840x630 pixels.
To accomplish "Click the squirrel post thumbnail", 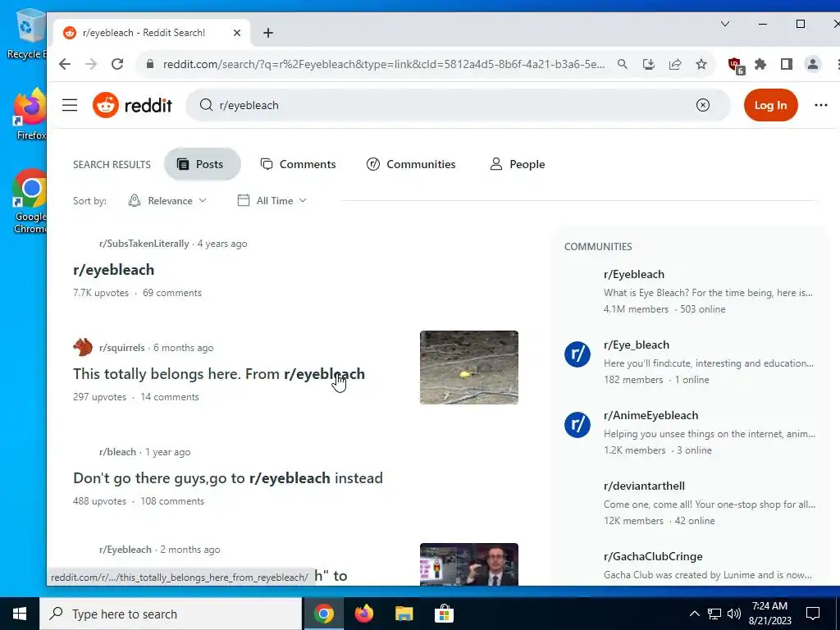I will (x=468, y=367).
